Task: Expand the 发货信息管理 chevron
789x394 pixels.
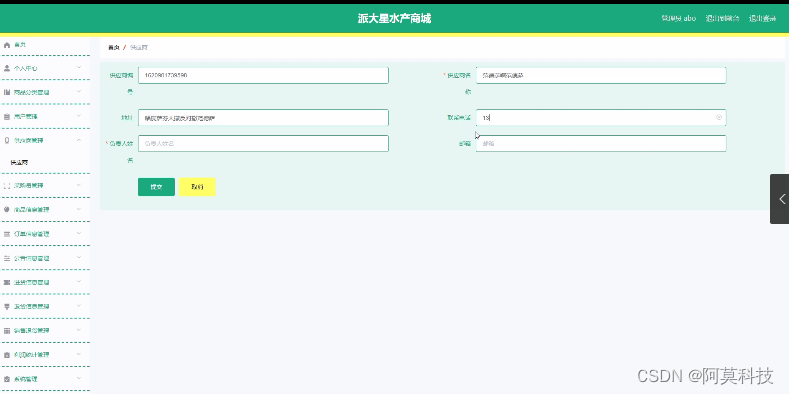Action: coord(78,305)
